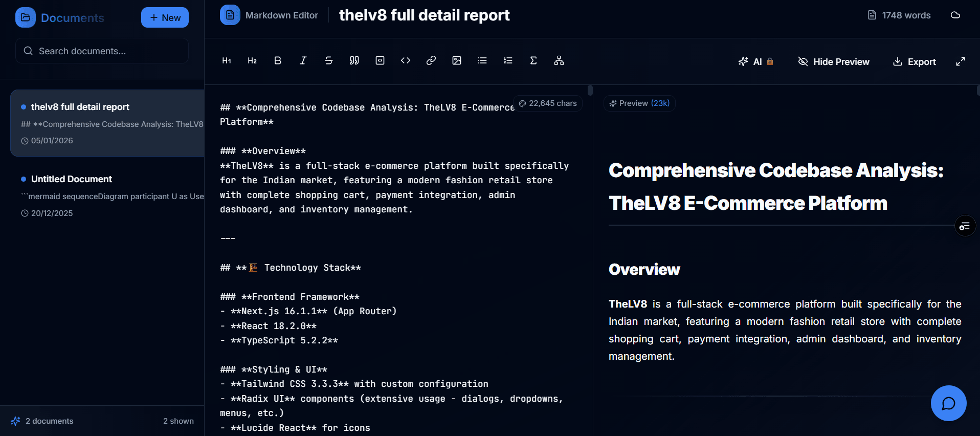
Task: Toggle the preview outline floating button
Action: (x=965, y=226)
